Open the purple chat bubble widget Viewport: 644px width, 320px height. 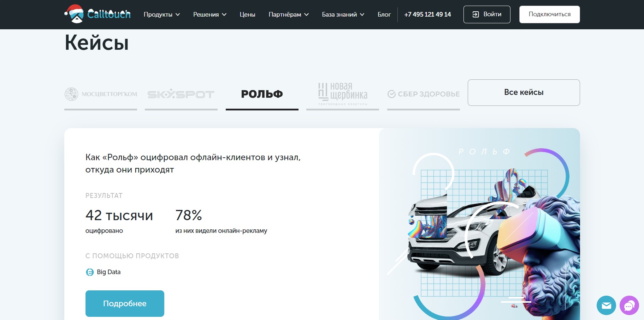tap(629, 305)
